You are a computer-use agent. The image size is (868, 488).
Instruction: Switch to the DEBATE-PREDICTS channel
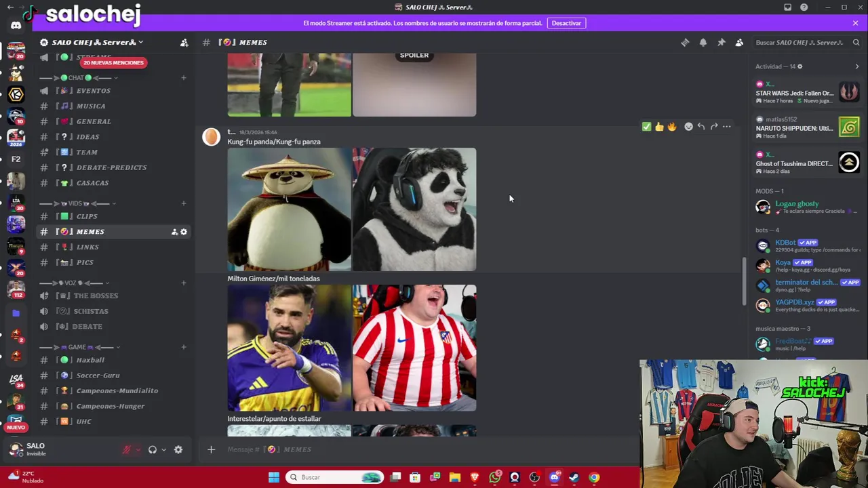(113, 167)
